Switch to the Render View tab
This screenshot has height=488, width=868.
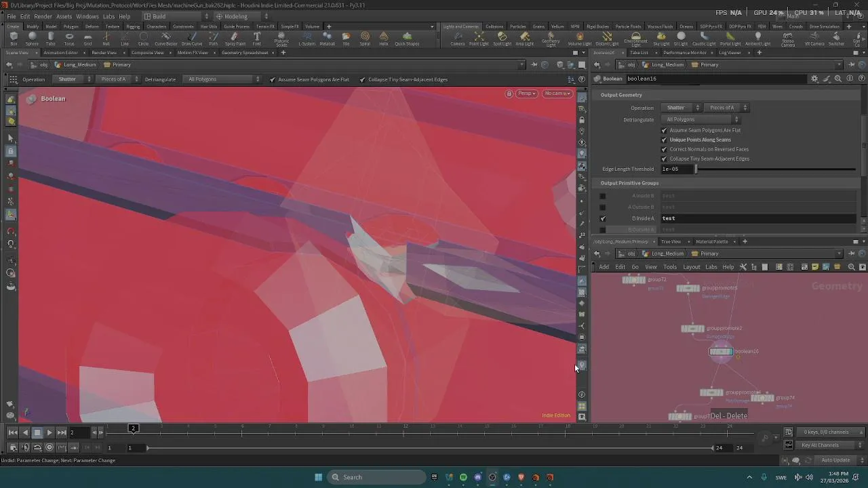coord(104,52)
